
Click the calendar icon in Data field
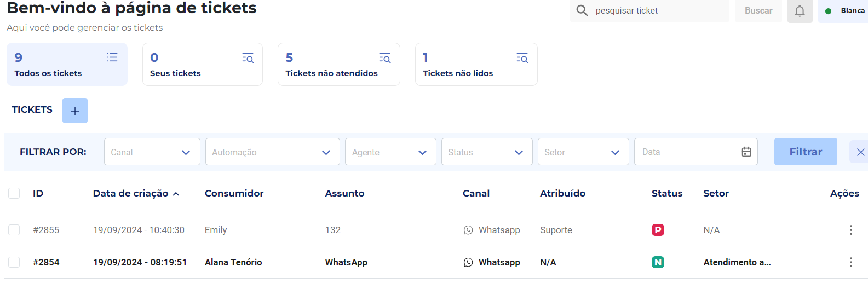point(746,152)
